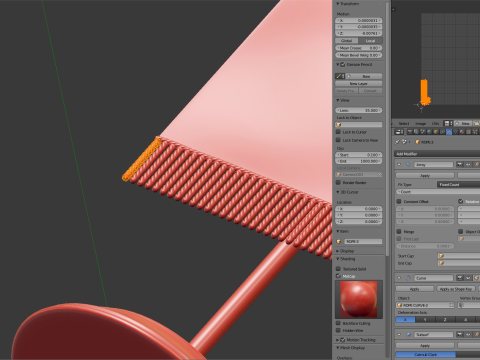Screen dimensions: 480x360
Task: Switch transform orientation to Global
Action: 347,41
